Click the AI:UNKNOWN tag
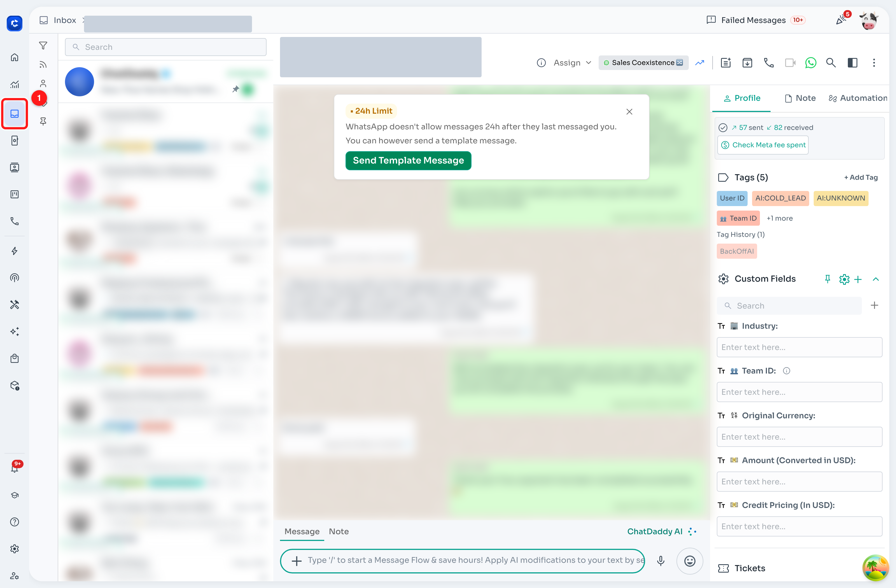 (x=841, y=199)
